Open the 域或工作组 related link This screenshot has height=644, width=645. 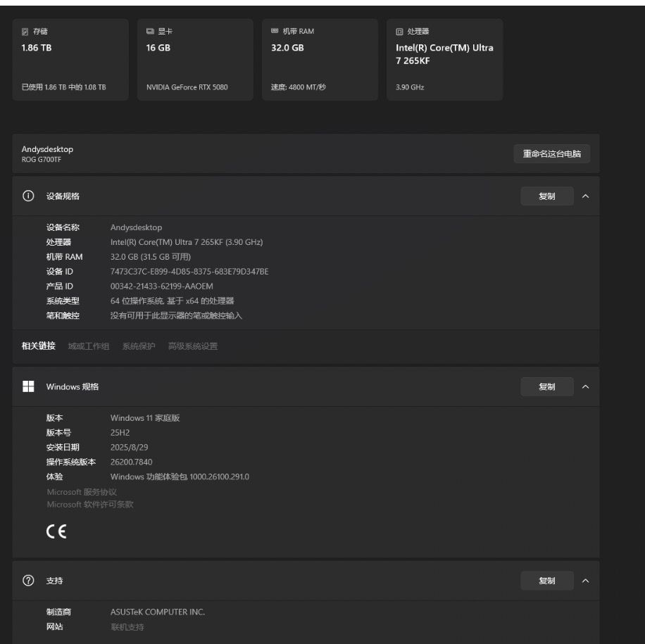89,346
